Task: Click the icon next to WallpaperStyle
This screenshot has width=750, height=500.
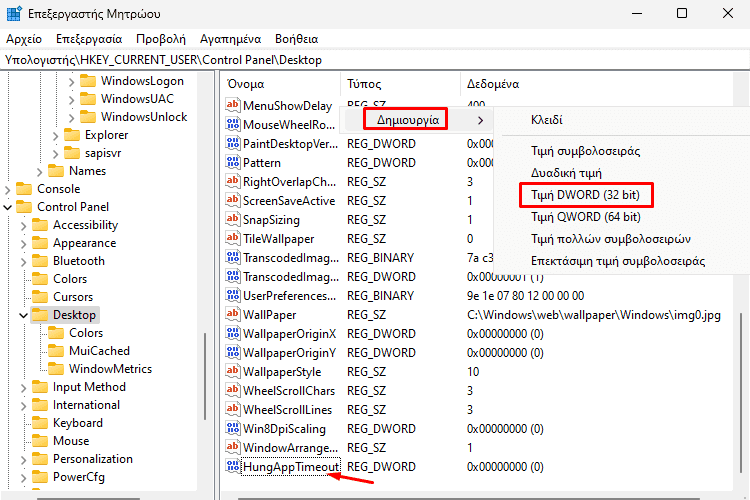Action: 234,372
